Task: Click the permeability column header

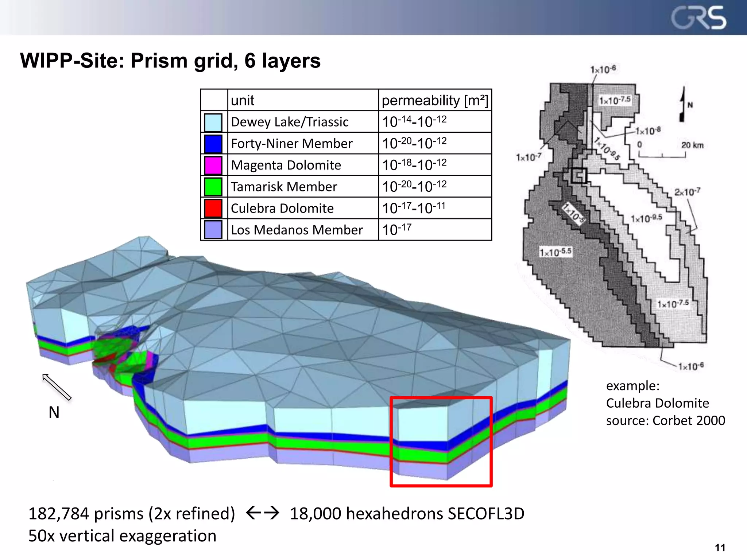Action: [435, 100]
